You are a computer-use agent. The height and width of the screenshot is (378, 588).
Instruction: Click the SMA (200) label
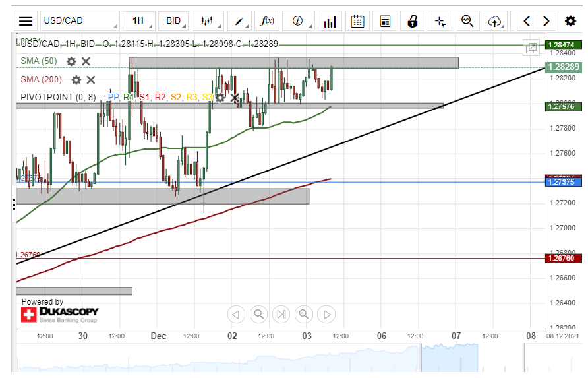42,79
